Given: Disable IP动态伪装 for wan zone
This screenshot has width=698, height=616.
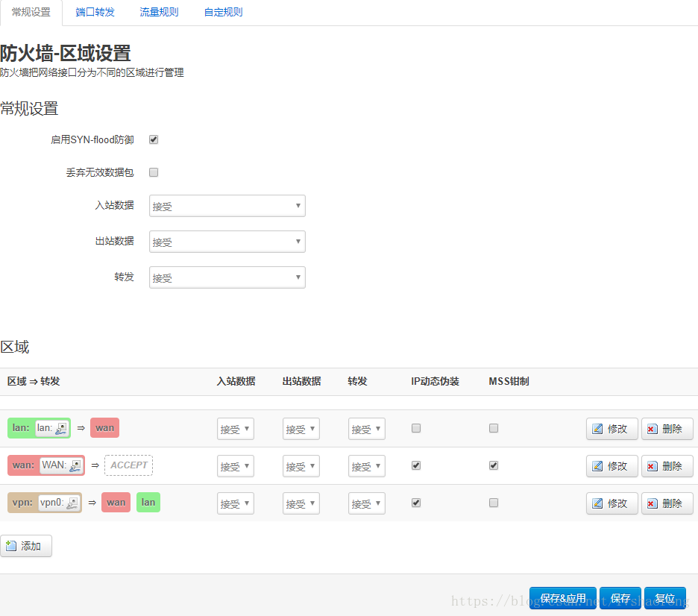Looking at the screenshot, I should click(x=416, y=465).
